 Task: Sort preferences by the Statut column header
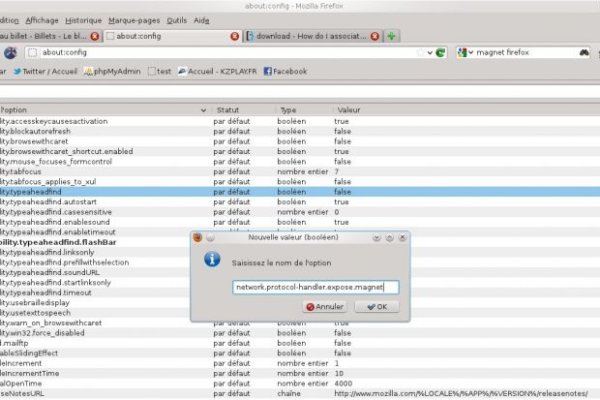pyautogui.click(x=228, y=109)
